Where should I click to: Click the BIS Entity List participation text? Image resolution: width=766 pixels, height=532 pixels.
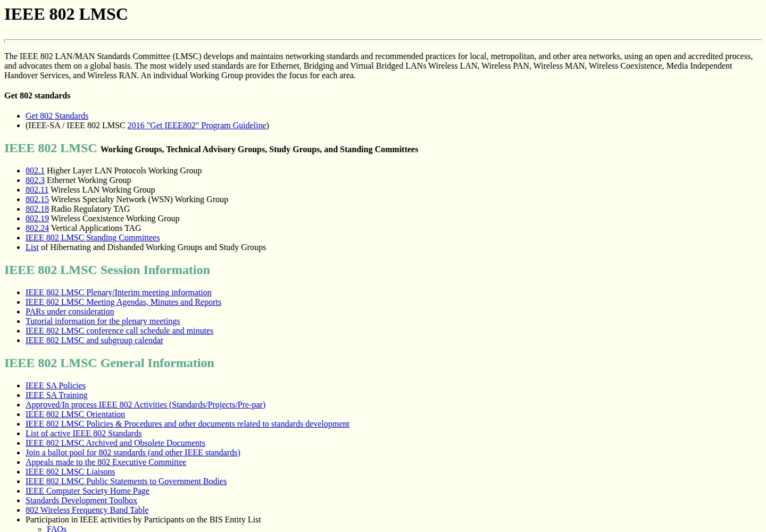(143, 520)
